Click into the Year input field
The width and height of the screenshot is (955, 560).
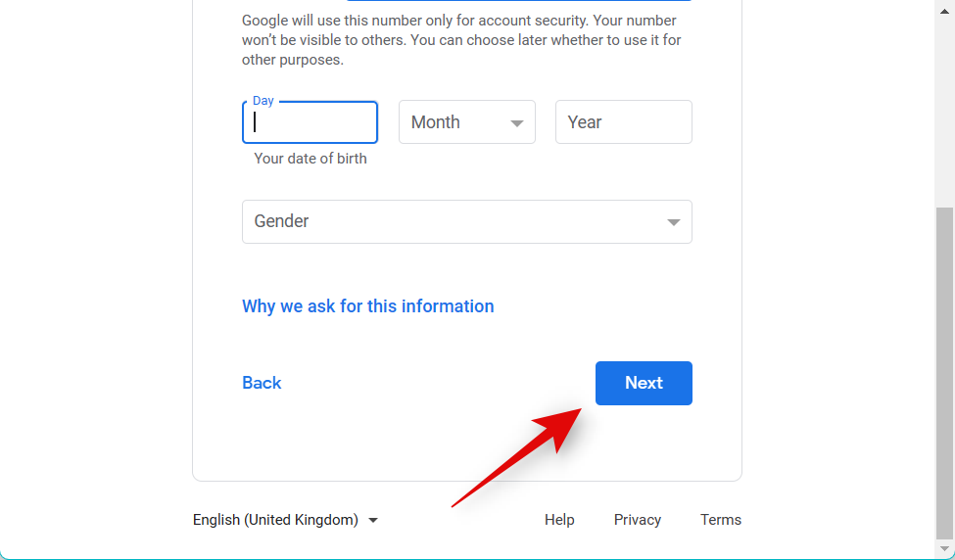pyautogui.click(x=623, y=122)
